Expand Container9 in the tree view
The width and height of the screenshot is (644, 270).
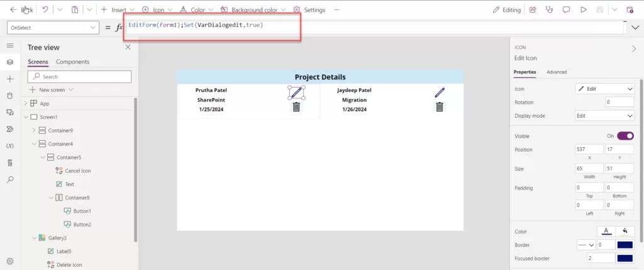(x=33, y=130)
